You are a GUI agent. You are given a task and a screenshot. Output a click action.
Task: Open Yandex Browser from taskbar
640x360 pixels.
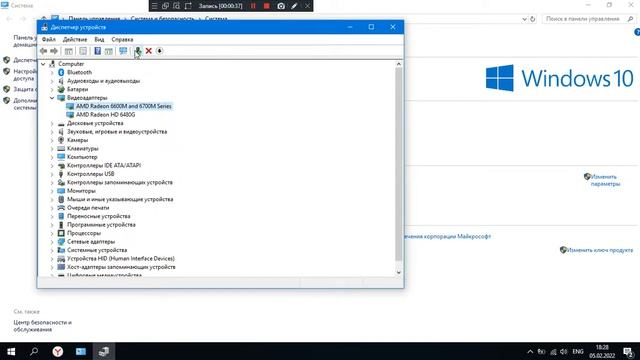point(58,351)
